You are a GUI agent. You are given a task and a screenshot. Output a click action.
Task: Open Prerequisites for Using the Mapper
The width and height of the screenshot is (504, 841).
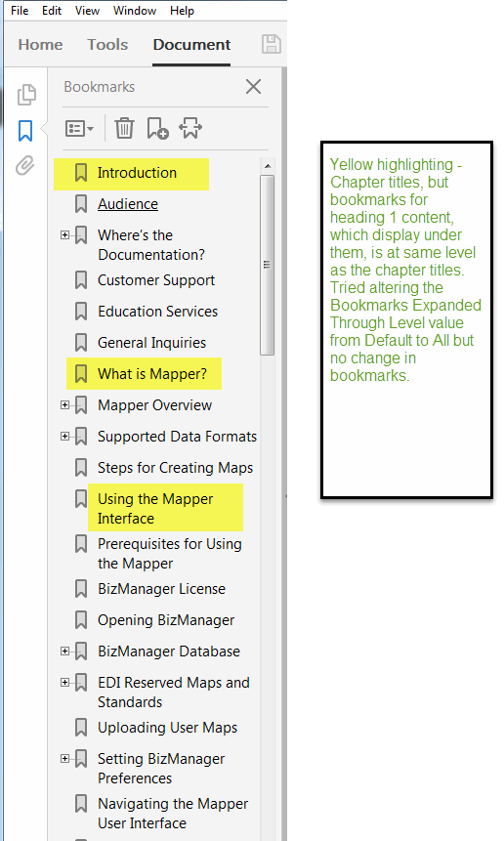tap(169, 554)
